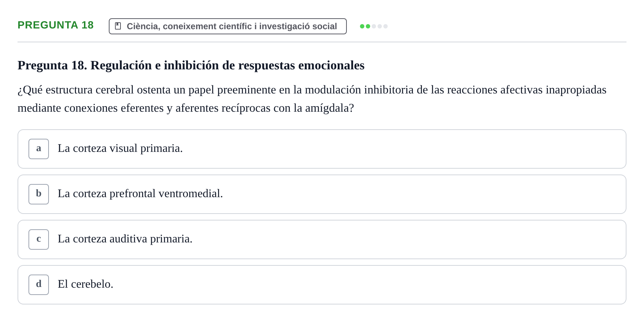The height and width of the screenshot is (322, 644).
Task: Click the book icon in topic tag
Action: pyautogui.click(x=118, y=26)
